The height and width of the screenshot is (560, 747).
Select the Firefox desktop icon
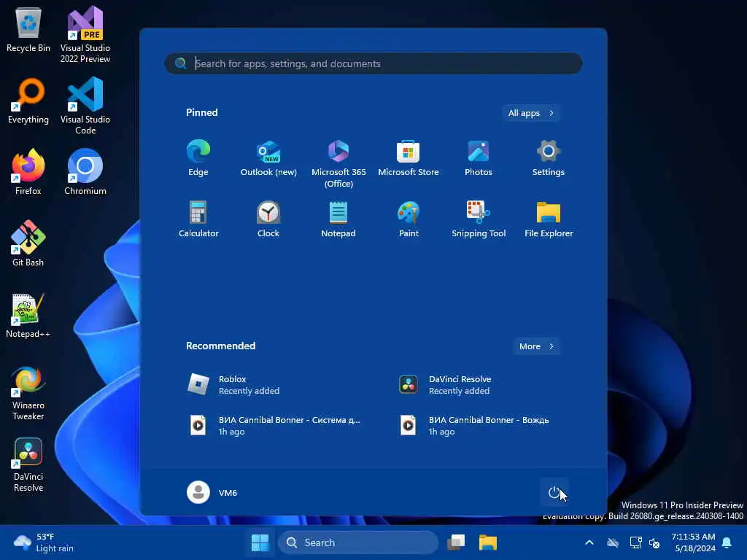tap(28, 172)
